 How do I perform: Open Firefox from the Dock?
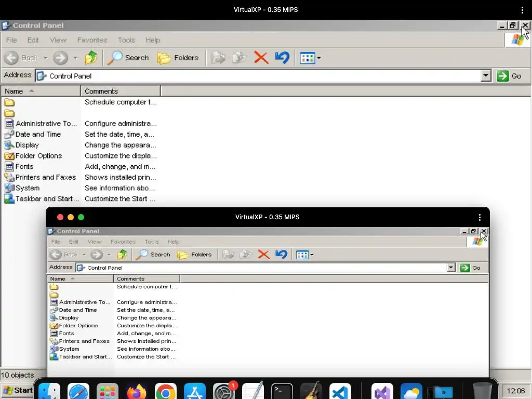(137, 392)
